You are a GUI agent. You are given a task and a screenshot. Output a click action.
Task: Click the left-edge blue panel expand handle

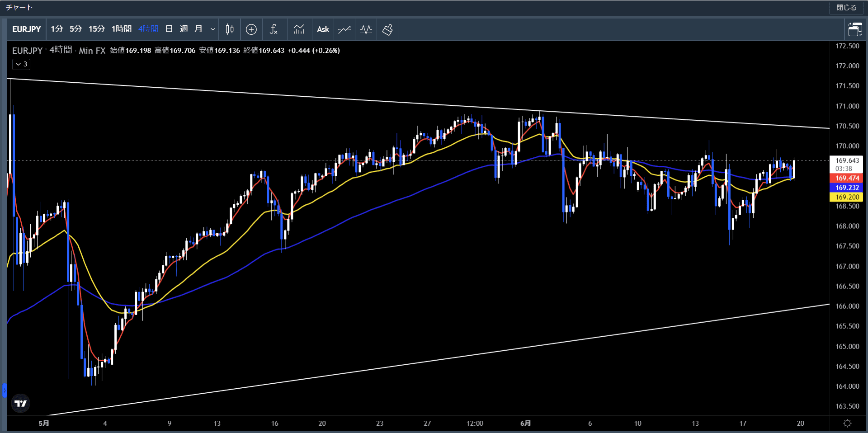[5, 390]
